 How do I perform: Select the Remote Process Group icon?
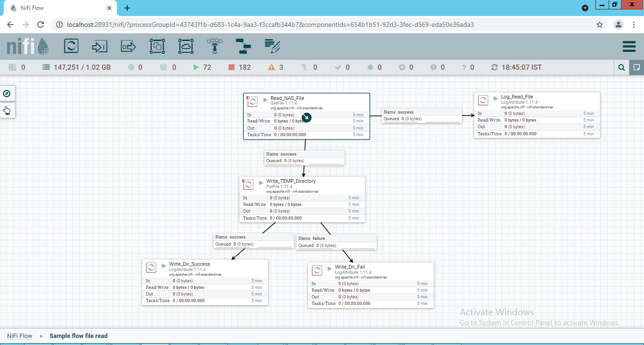[x=186, y=46]
